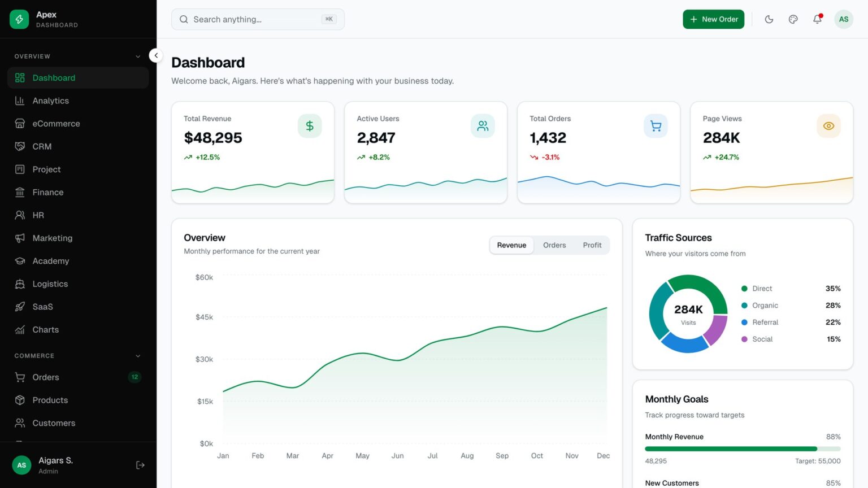This screenshot has width=868, height=488.
Task: Go to Products in the sidebar
Action: click(x=78, y=400)
